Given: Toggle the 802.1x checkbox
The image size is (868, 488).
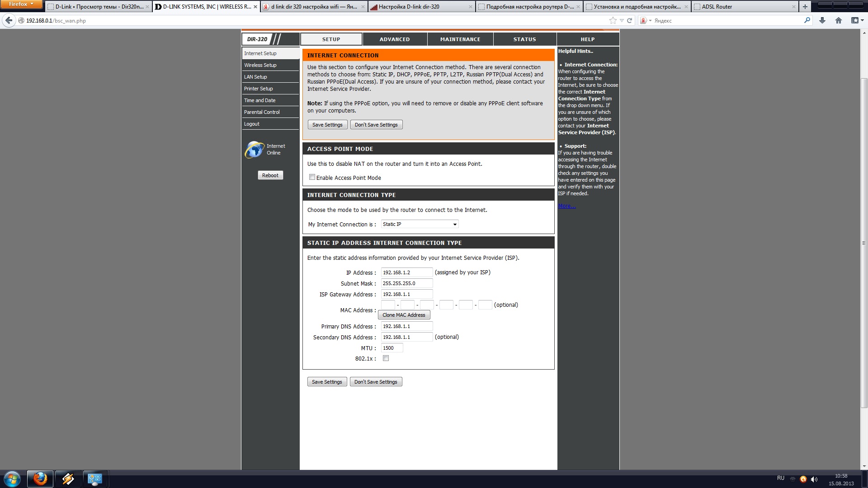Looking at the screenshot, I should tap(386, 358).
